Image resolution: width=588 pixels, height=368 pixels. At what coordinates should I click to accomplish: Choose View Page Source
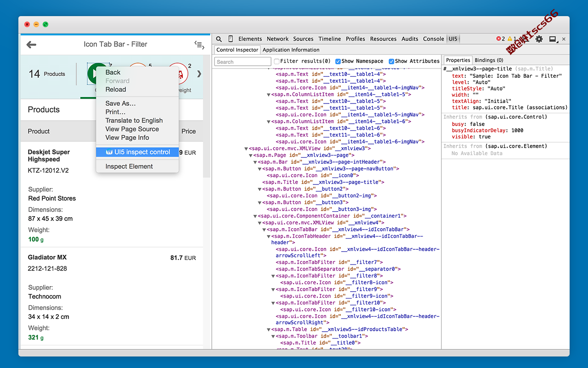click(x=137, y=129)
